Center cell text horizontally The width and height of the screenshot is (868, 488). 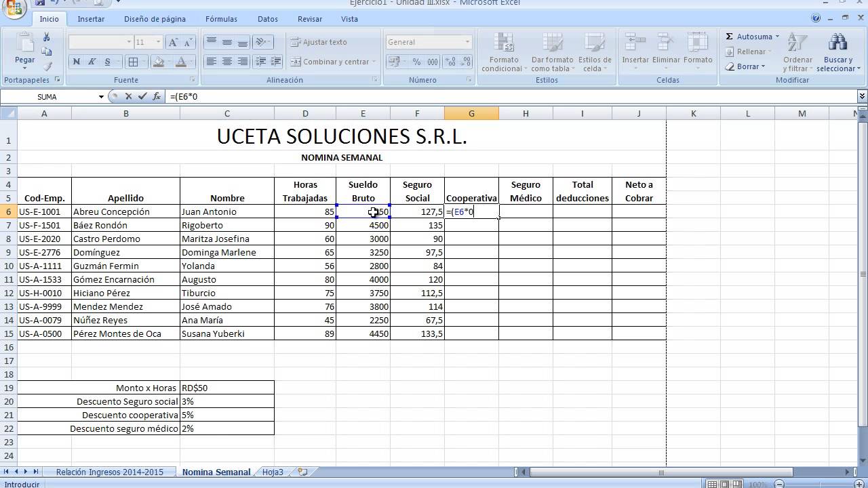tap(227, 62)
